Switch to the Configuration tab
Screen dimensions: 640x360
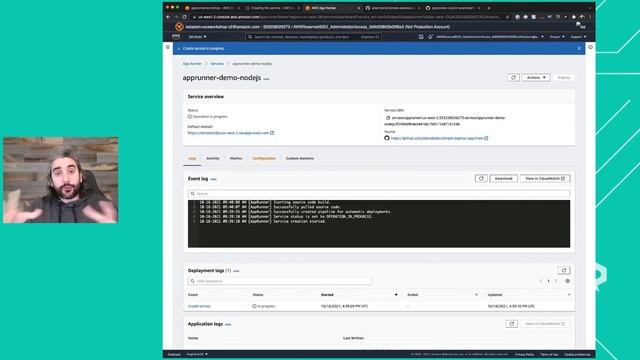264,158
